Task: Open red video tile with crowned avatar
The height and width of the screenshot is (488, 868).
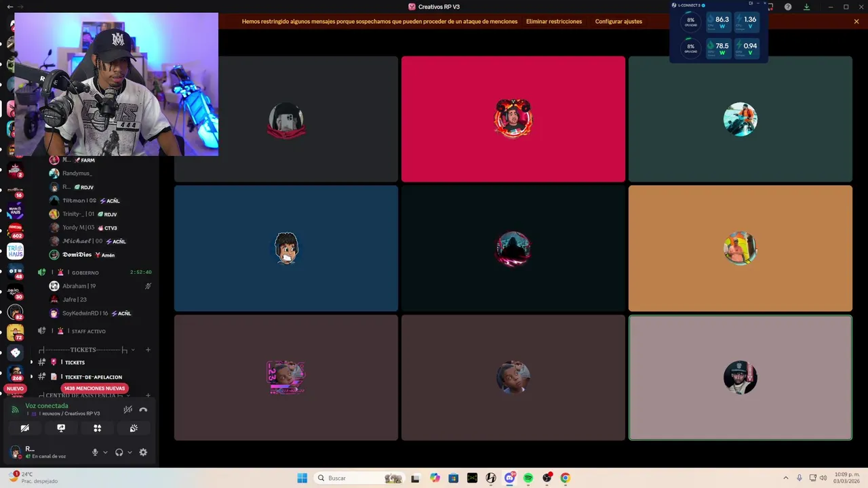Action: click(x=513, y=119)
